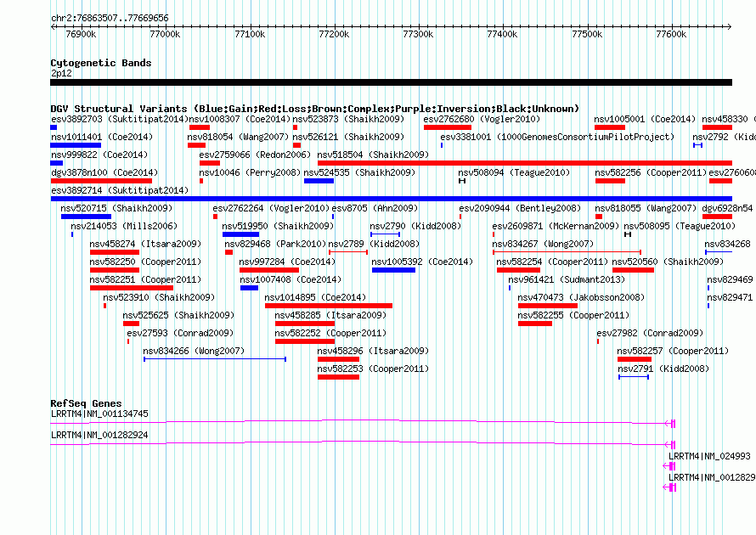
Task: Click nsv1005392 (Coe2014) blue bar
Action: [393, 270]
